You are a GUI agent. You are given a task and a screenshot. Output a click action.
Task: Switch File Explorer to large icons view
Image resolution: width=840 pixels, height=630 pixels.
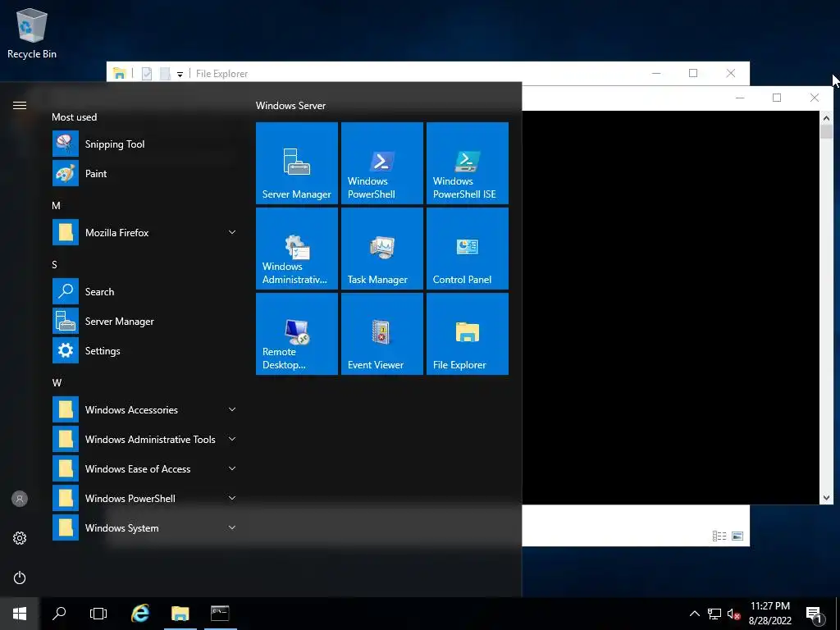737,536
